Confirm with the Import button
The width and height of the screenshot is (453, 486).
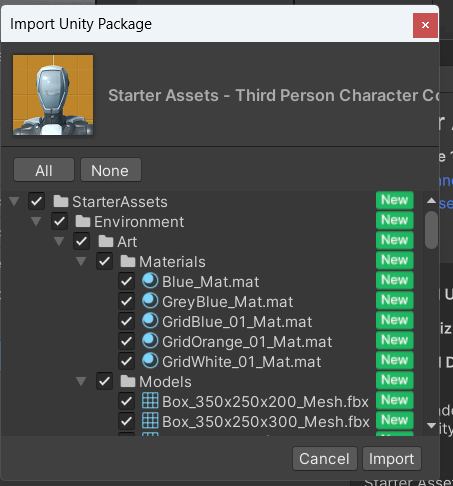(x=392, y=459)
